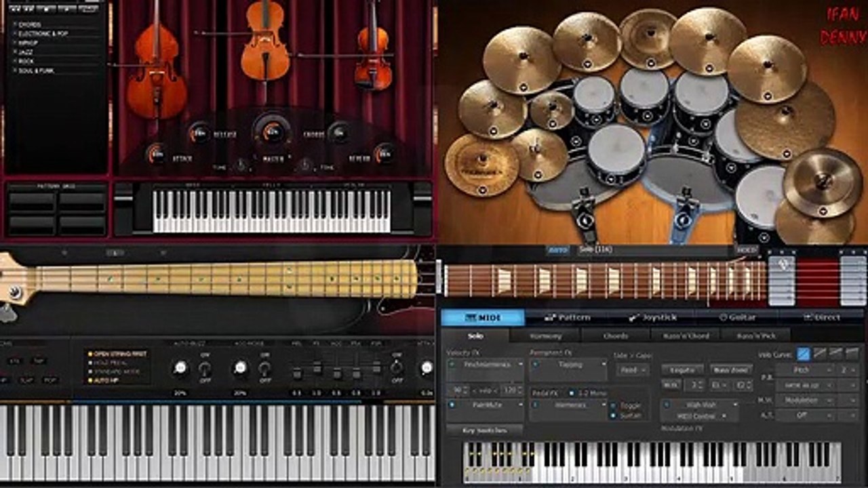Hit the stacked cymbals at lower right
The width and height of the screenshot is (868, 488).
[823, 182]
